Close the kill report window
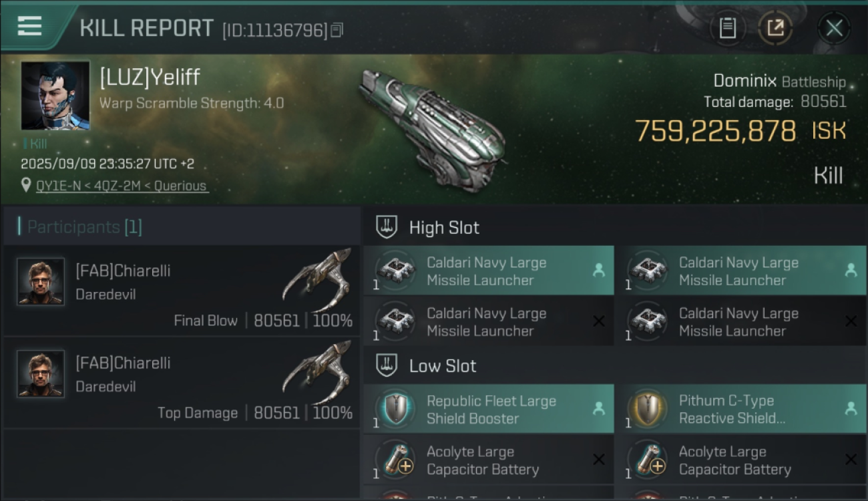This screenshot has width=868, height=501. click(834, 28)
